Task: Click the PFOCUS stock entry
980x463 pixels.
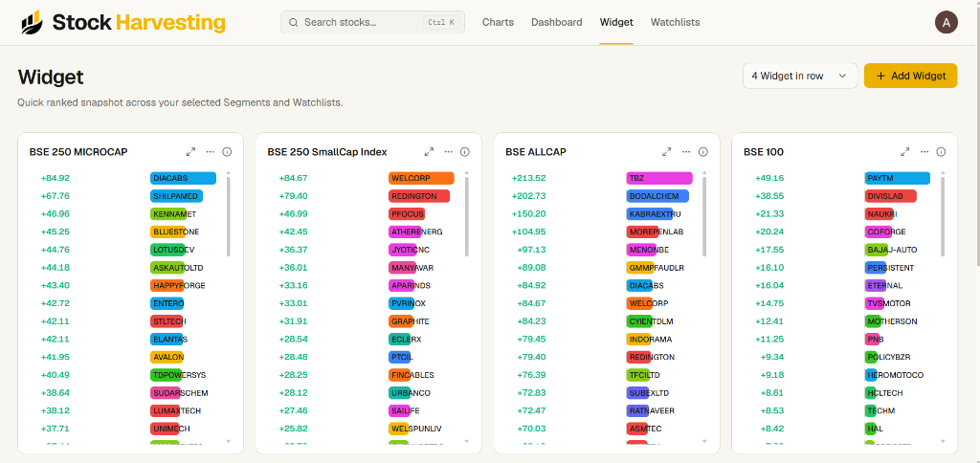Action: tap(407, 214)
